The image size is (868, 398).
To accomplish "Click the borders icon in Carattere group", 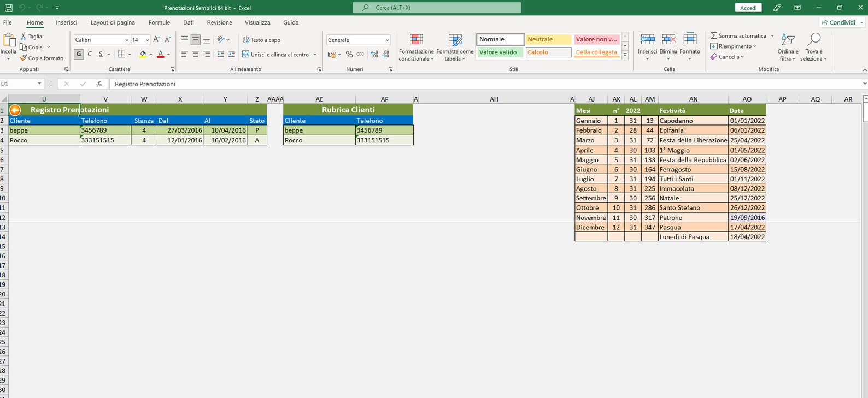I will (121, 54).
